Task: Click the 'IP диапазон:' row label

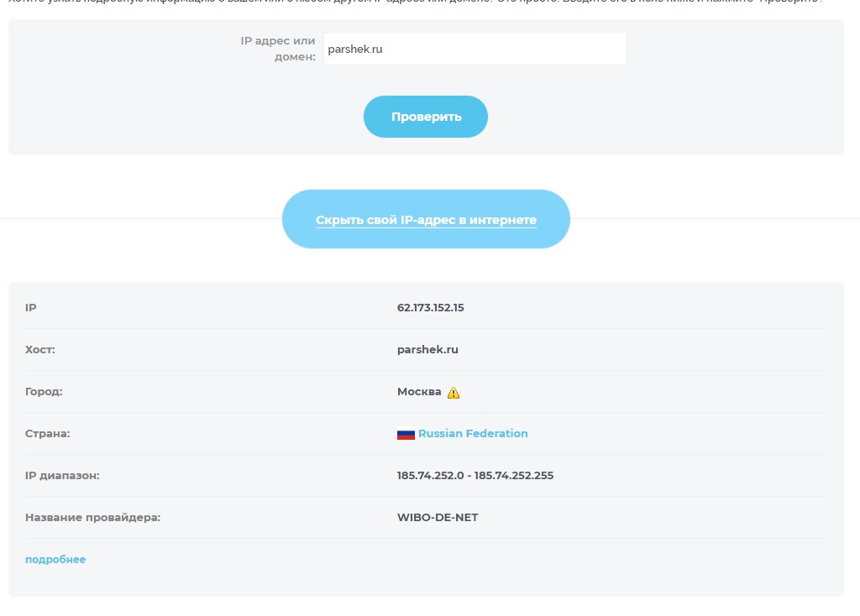Action: pos(62,476)
